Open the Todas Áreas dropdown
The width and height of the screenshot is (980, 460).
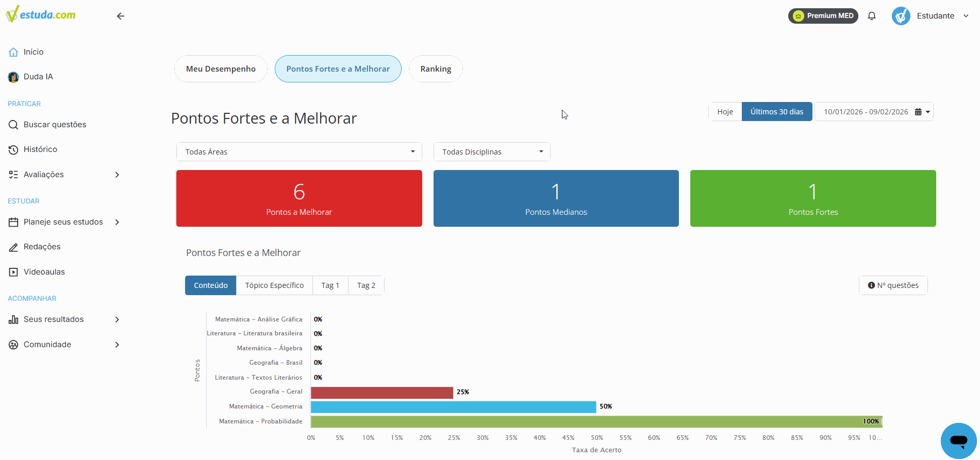[x=299, y=152]
